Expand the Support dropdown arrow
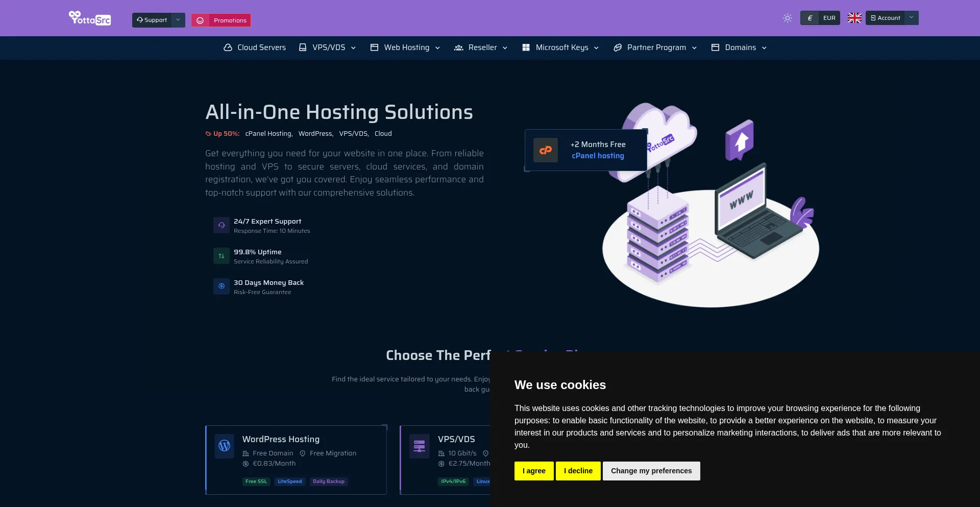This screenshot has height=507, width=980. tap(178, 20)
